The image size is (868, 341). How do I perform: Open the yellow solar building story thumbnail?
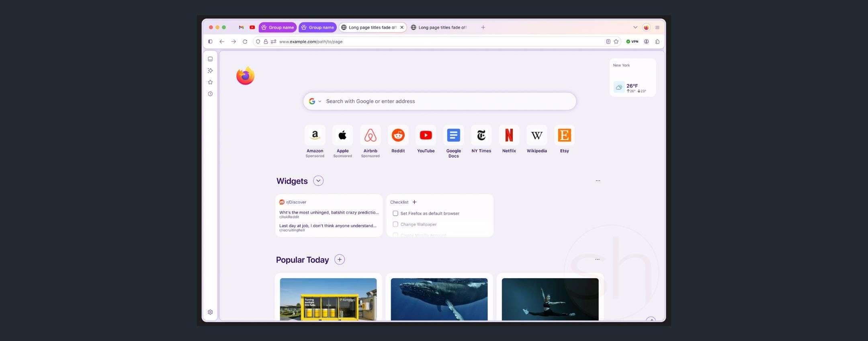[x=328, y=299]
